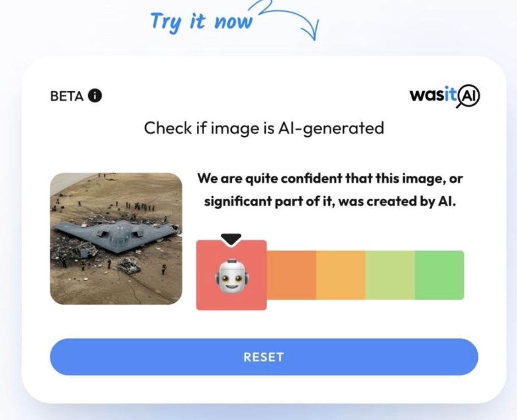Click the robot face emoji

(232, 276)
